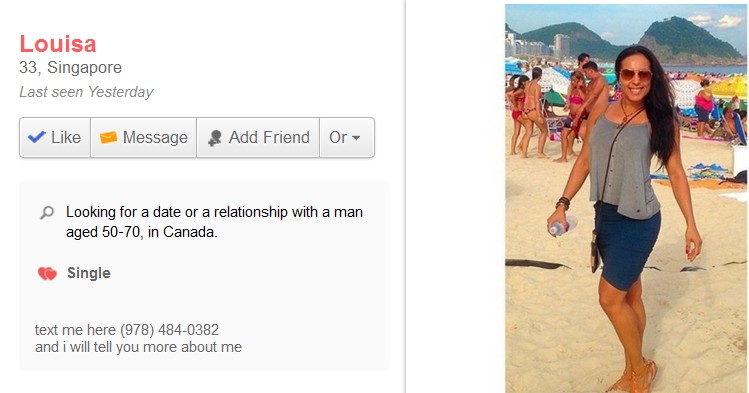Open the beach profile photo
Image resolution: width=749 pixels, height=393 pixels.
626,198
